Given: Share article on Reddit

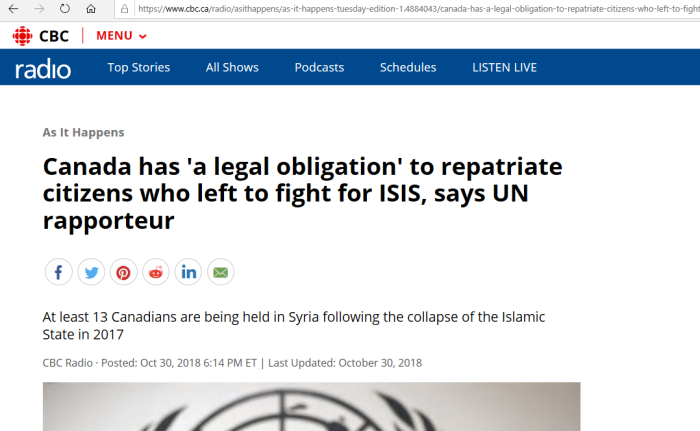Looking at the screenshot, I should coord(156,272).
